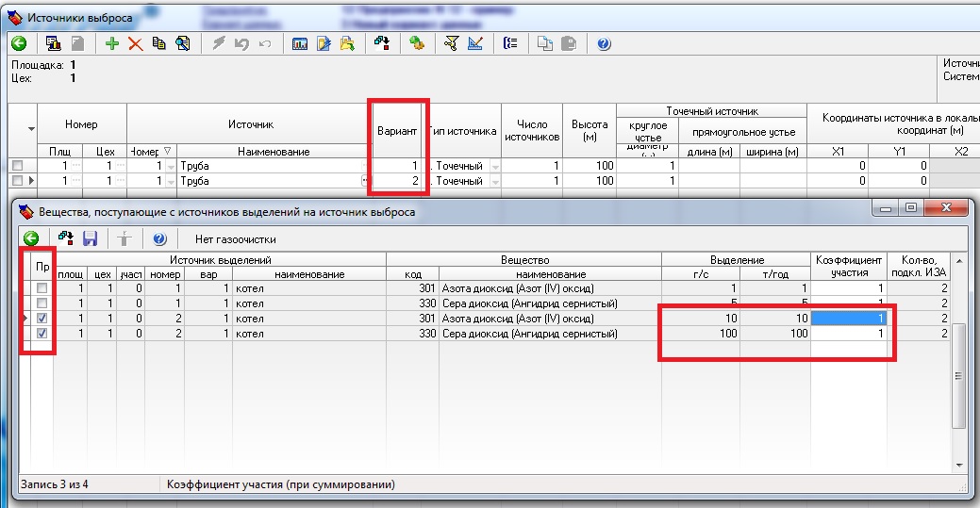Select checkbox of first Труба source row

point(17,166)
